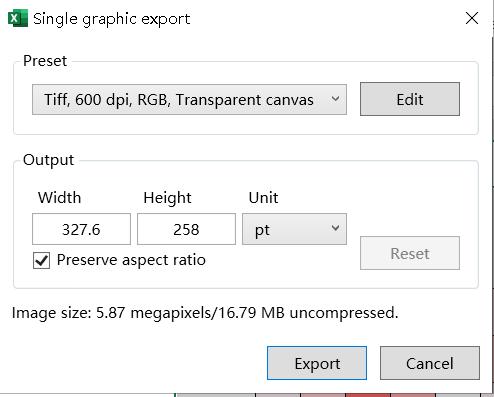The width and height of the screenshot is (494, 397).
Task: Click the Edit preset button
Action: (410, 99)
